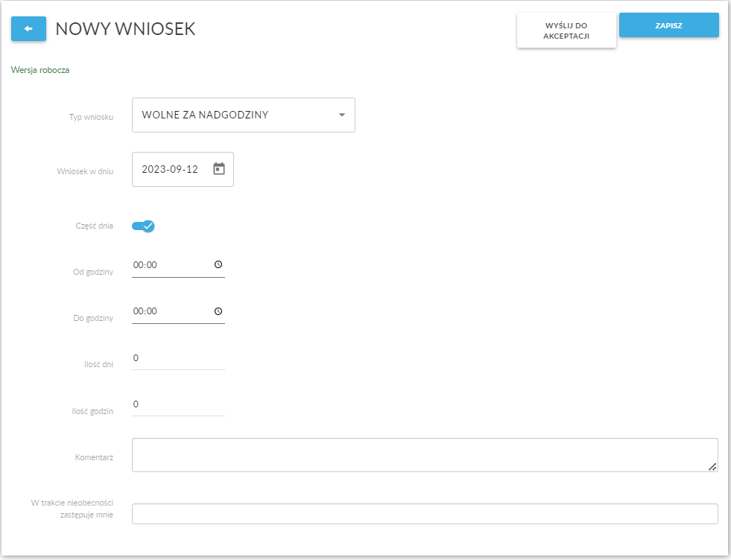The width and height of the screenshot is (731, 560).
Task: Click the Komentarz field's corner resize handle
Action: (x=712, y=467)
